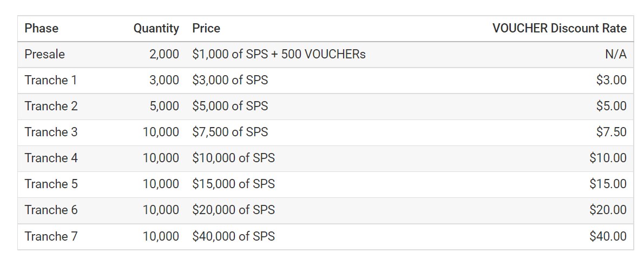This screenshot has width=644, height=259.
Task: Click the N/A discount rate cell
Action: 616,54
